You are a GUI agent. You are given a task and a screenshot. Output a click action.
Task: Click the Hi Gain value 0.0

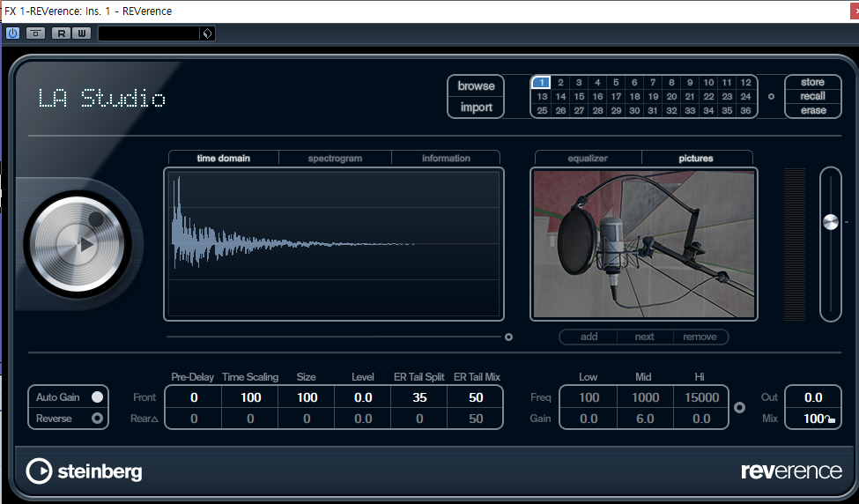(702, 419)
